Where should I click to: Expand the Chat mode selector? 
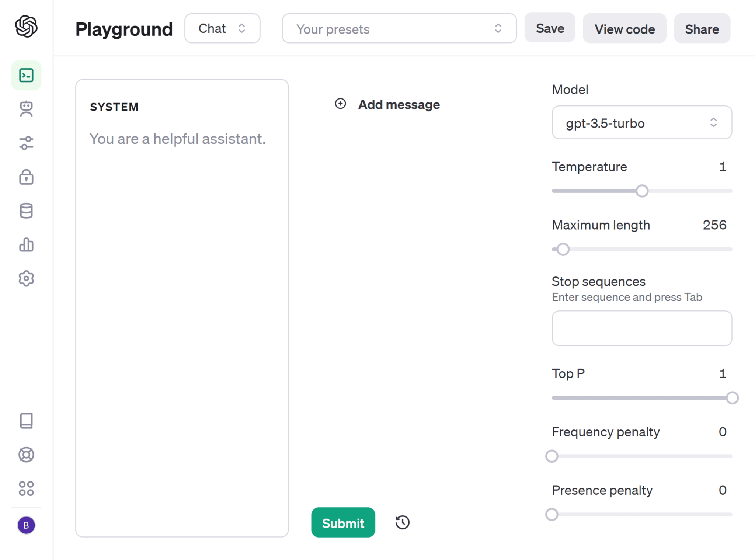(x=222, y=29)
